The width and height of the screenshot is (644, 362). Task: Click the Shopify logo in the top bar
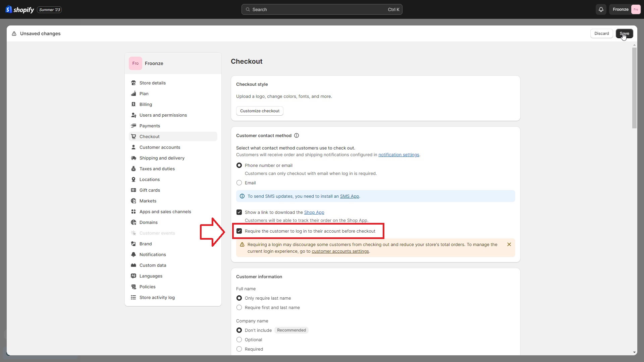coord(20,9)
